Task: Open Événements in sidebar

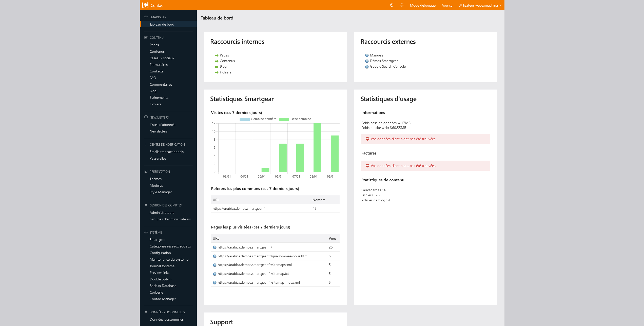Action: coord(159,98)
